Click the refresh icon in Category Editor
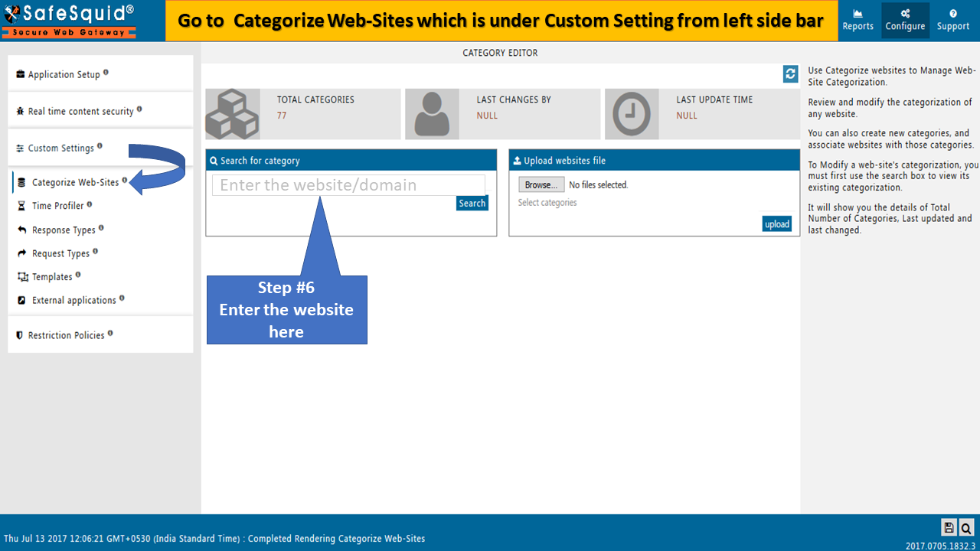This screenshot has width=980, height=551. [791, 73]
